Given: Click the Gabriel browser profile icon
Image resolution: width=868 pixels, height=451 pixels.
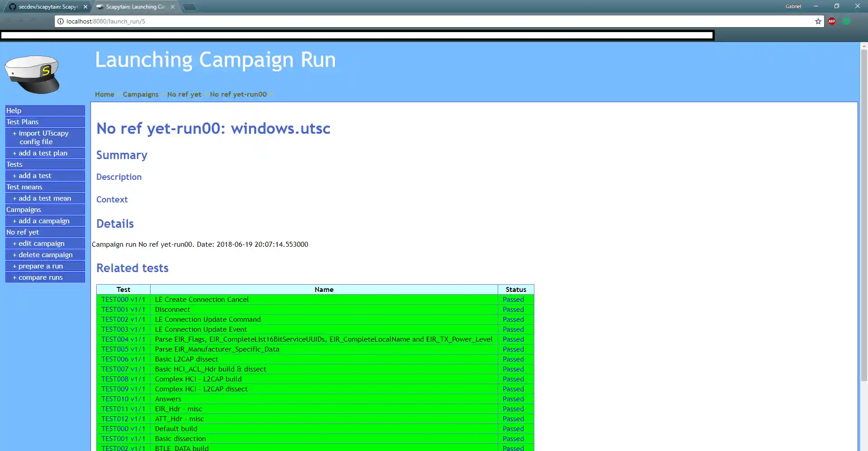Looking at the screenshot, I should (x=794, y=6).
